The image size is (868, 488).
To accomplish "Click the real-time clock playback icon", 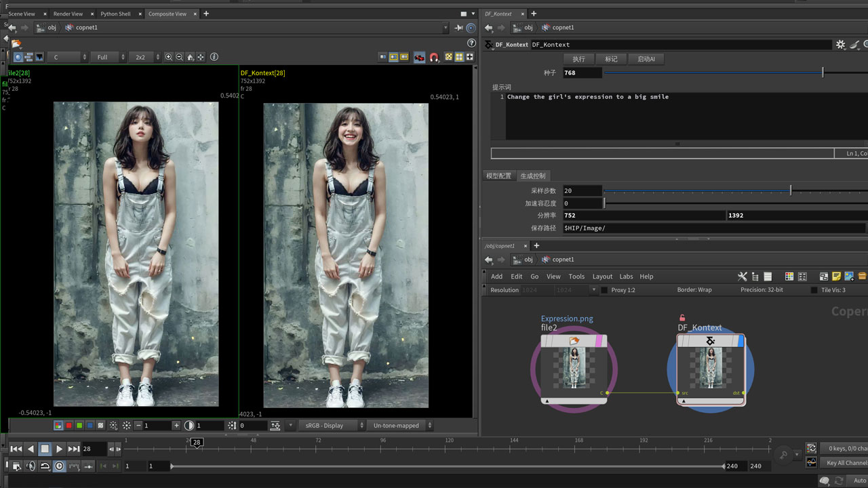I will (59, 466).
